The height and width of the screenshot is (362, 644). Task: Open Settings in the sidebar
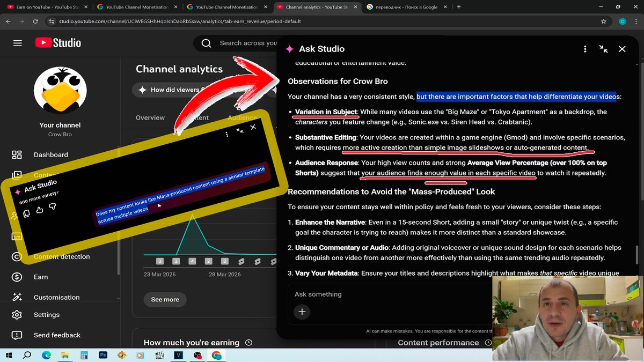click(47, 315)
